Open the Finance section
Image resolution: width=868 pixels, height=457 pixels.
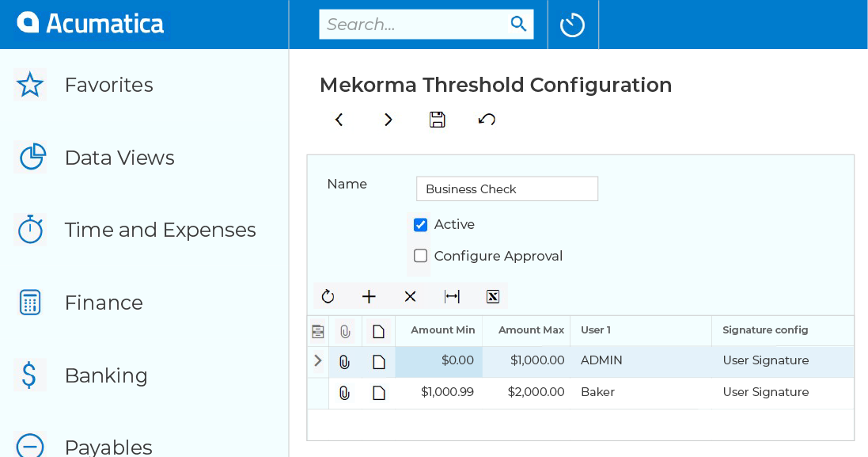coord(104,302)
